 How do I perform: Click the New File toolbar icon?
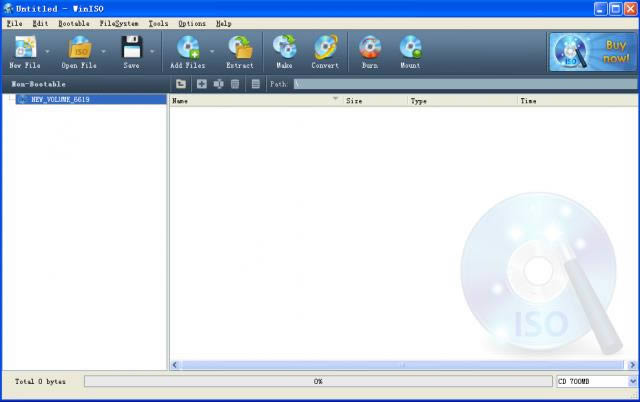tap(24, 48)
